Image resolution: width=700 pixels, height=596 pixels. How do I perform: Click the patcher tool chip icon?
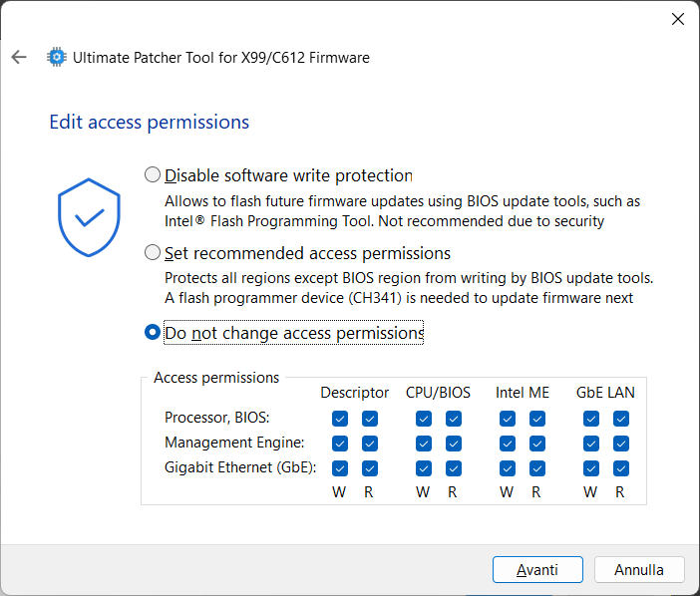tap(57, 58)
